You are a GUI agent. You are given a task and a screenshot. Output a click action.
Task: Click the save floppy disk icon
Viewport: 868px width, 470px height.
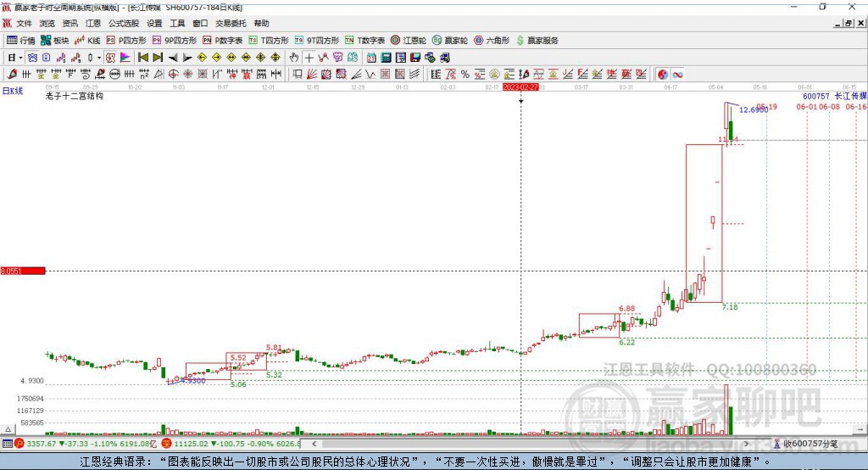point(415,58)
